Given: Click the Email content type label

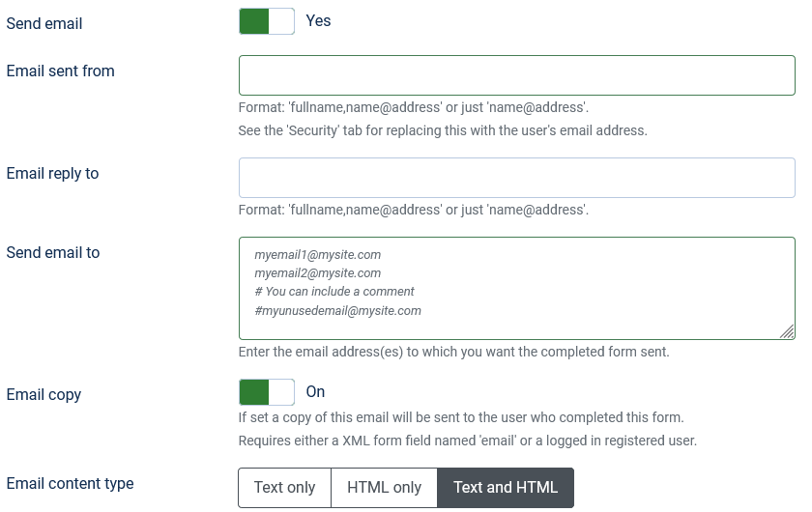Looking at the screenshot, I should (70, 484).
